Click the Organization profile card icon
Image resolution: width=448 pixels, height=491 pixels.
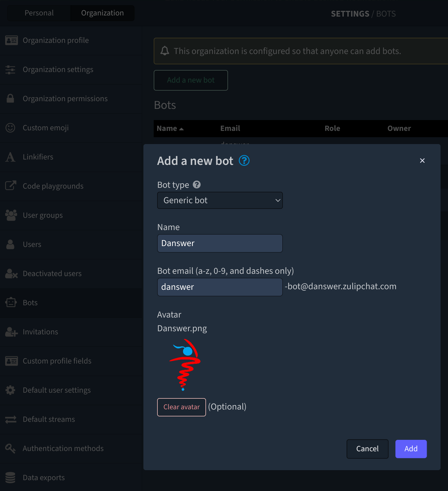pyautogui.click(x=11, y=40)
